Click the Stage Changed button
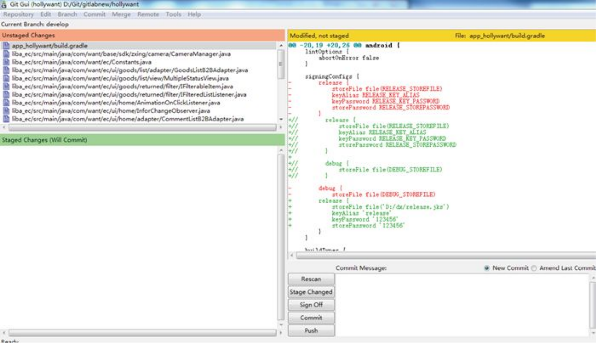 tap(311, 292)
